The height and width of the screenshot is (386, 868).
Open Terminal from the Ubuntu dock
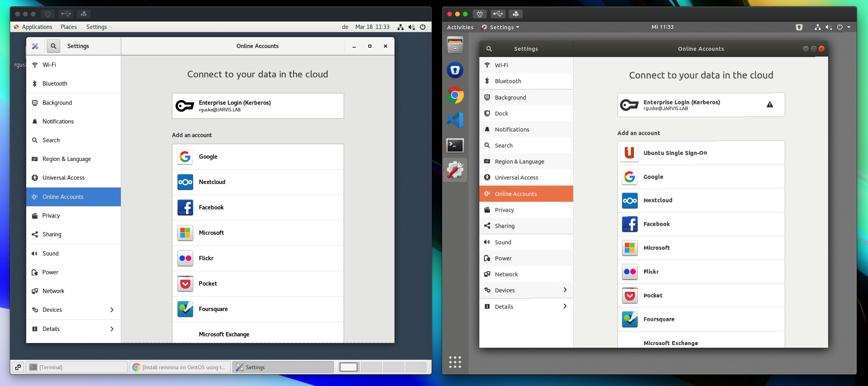coord(455,145)
